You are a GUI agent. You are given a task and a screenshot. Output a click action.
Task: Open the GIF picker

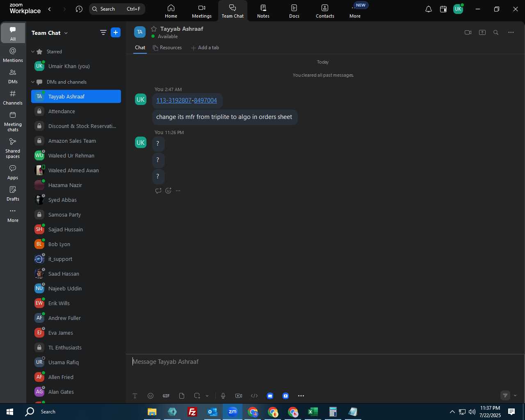166,396
